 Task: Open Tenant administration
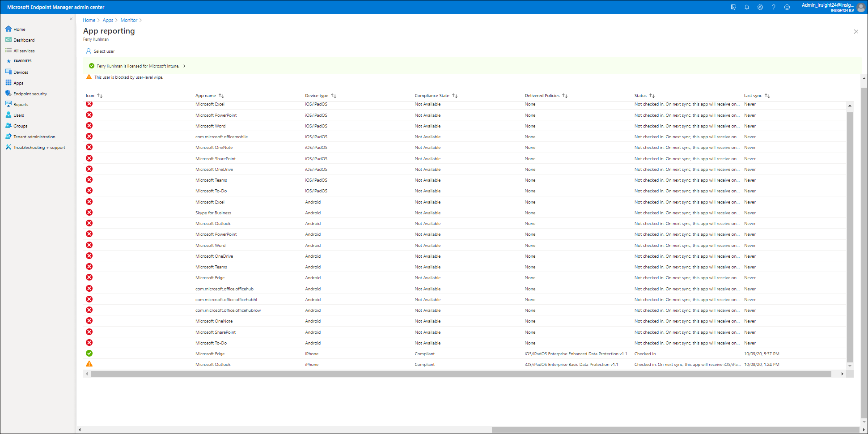tap(34, 136)
